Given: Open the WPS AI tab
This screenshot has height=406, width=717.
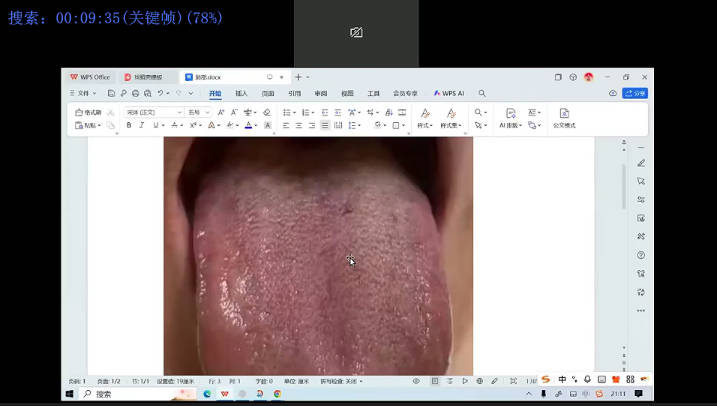Looking at the screenshot, I should pyautogui.click(x=449, y=93).
